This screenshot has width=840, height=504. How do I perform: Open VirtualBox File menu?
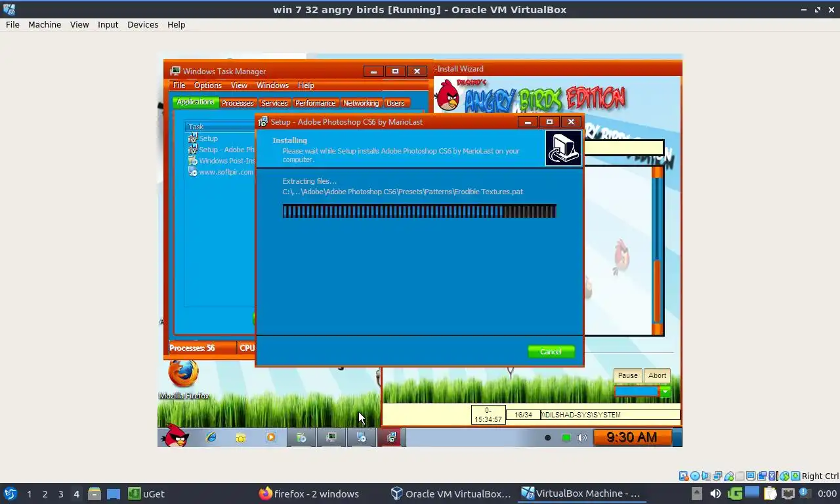(12, 24)
